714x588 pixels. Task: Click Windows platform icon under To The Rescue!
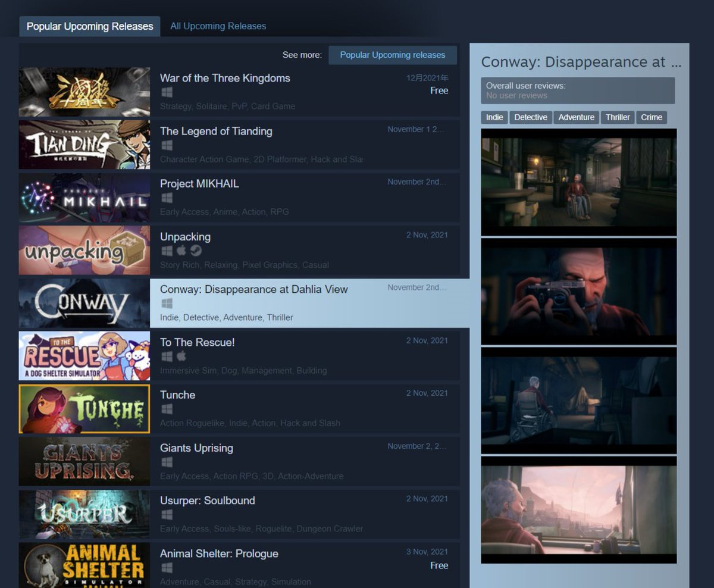click(167, 356)
